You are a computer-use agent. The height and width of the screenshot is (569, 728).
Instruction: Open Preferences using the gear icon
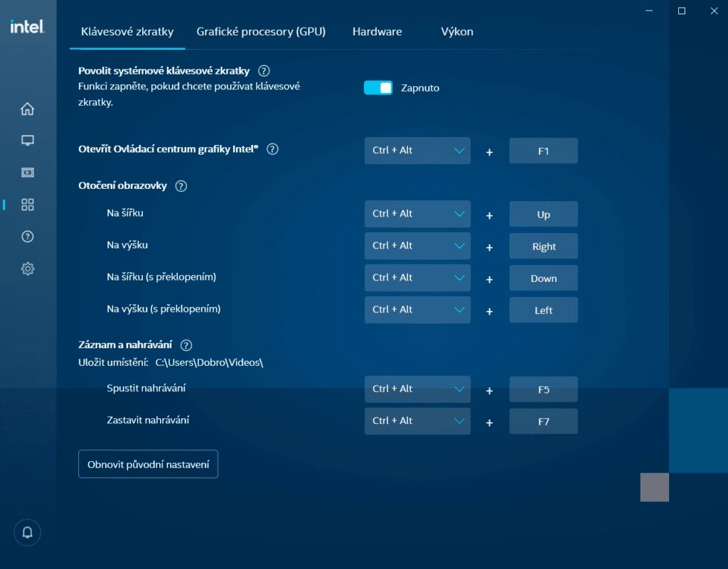27,269
